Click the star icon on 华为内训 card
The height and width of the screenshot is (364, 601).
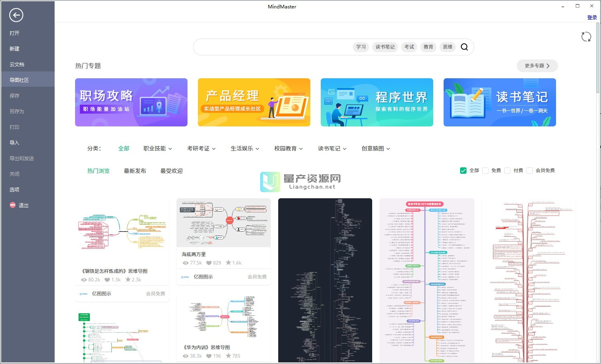[228, 356]
